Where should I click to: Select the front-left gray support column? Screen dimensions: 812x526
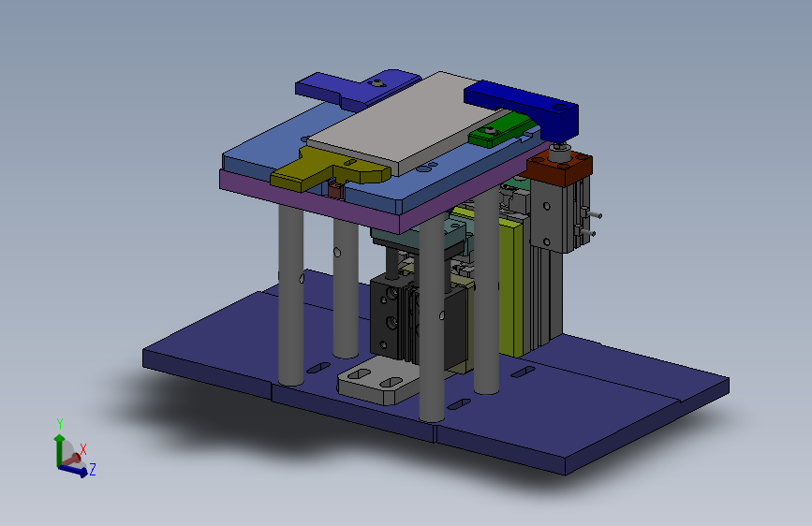pos(291,295)
